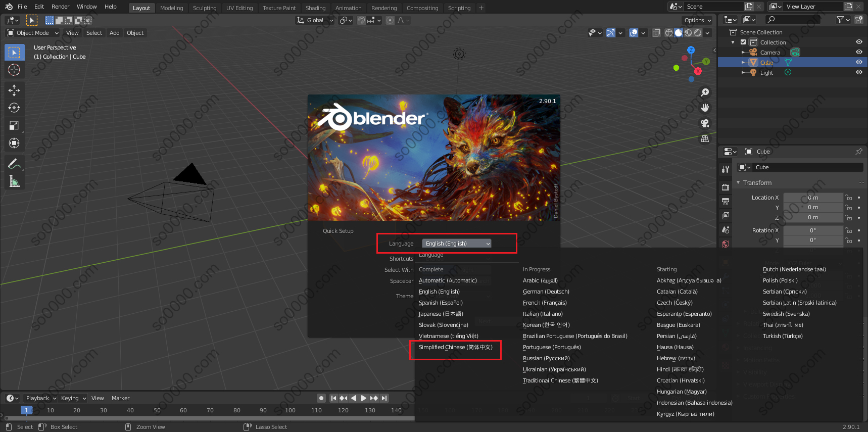The width and height of the screenshot is (868, 432).
Task: Click the blue Z axis gizmo handle
Action: (691, 50)
